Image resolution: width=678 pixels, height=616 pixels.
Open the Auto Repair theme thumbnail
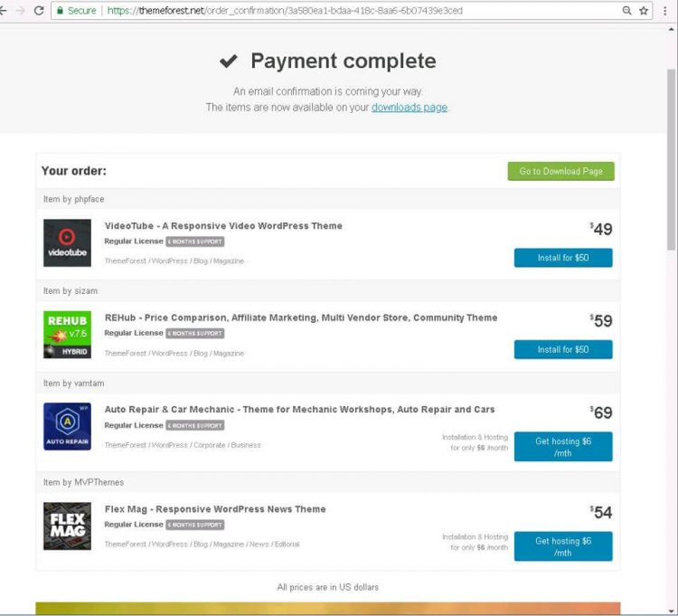click(x=67, y=427)
